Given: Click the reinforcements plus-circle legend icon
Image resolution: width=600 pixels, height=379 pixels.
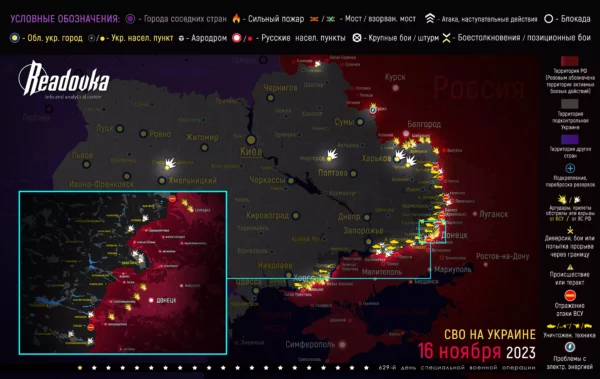Looking at the screenshot, I should click(x=570, y=168).
